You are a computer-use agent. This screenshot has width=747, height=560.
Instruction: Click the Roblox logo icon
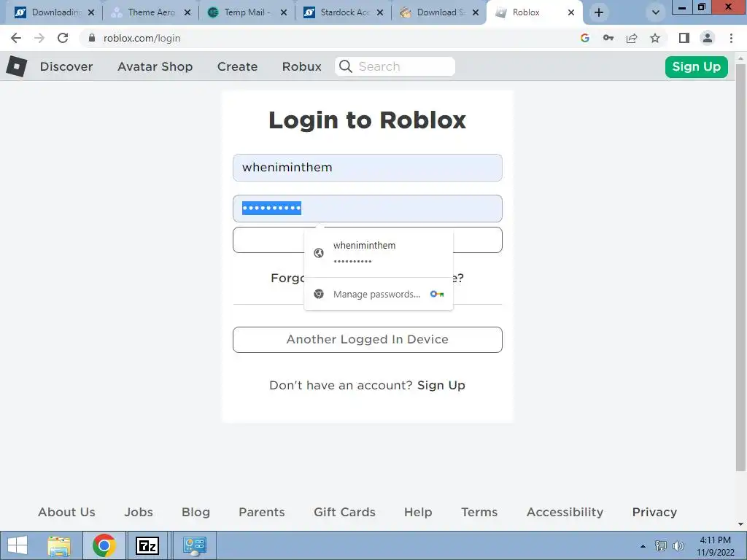17,66
